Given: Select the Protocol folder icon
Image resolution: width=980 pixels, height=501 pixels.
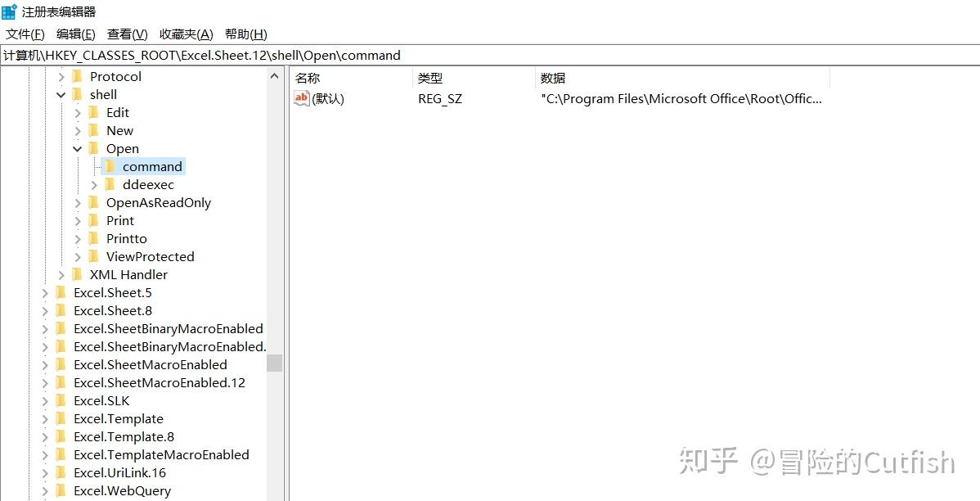Looking at the screenshot, I should coord(78,76).
